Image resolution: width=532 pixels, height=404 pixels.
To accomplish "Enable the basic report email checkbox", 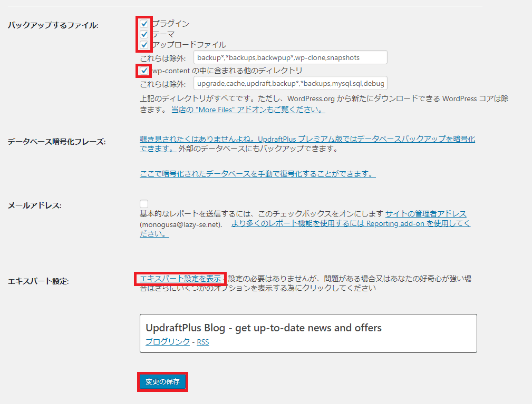I will tap(143, 203).
